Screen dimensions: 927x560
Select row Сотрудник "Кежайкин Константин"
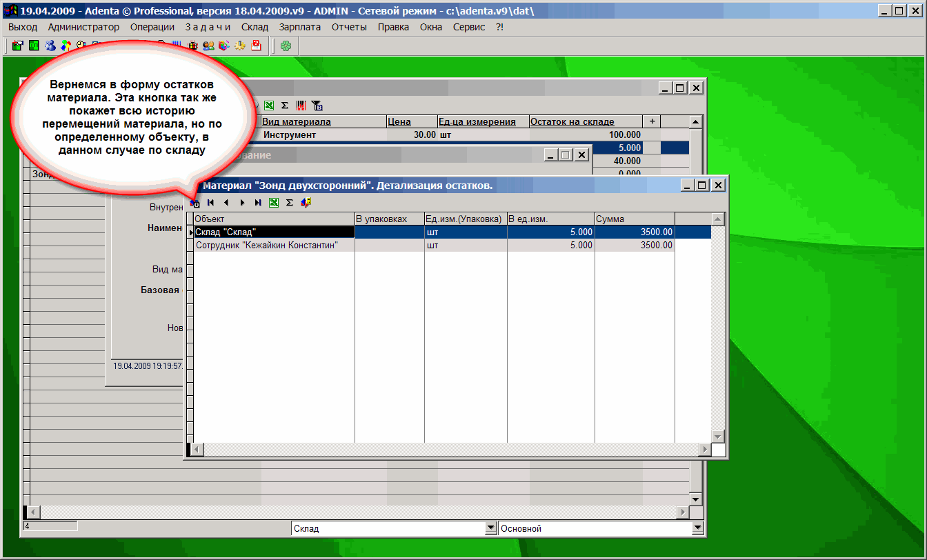pos(274,245)
